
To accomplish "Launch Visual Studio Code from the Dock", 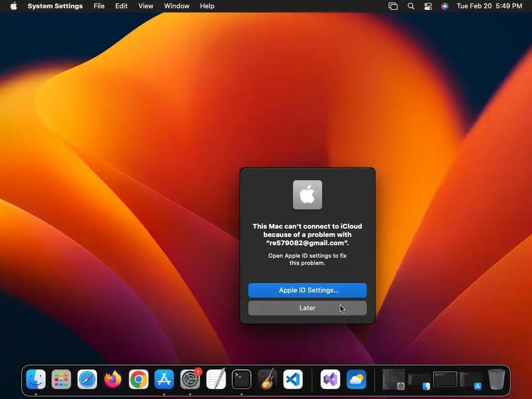I will [x=293, y=379].
